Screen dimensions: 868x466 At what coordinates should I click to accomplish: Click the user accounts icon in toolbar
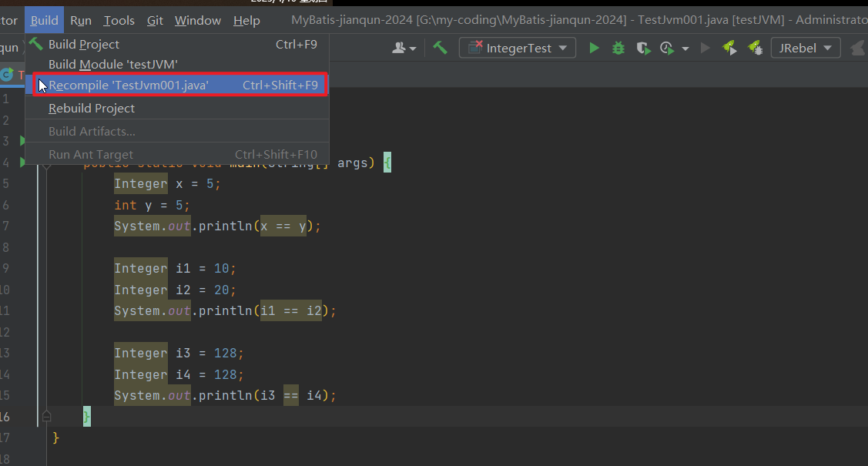click(399, 49)
